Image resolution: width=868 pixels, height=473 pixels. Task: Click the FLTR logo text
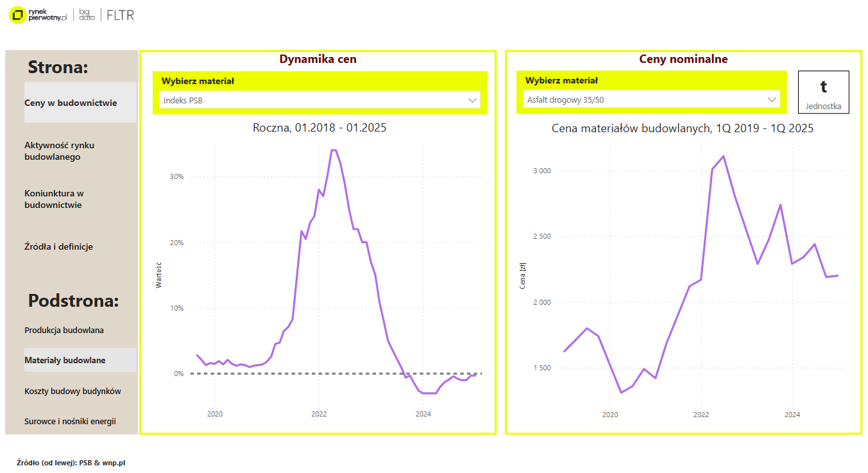click(x=121, y=15)
